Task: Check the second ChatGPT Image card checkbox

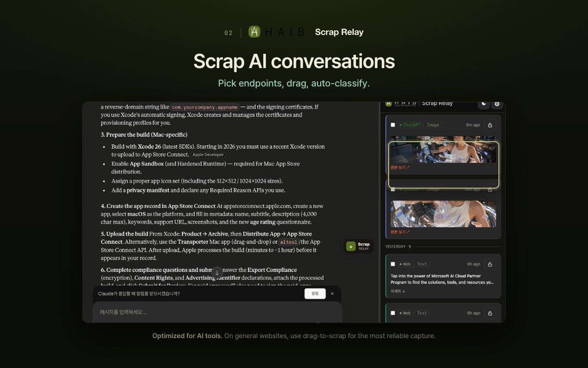Action: (x=393, y=189)
